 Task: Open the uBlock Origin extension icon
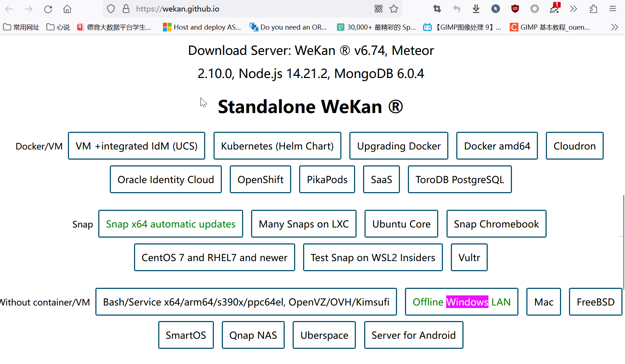[515, 9]
